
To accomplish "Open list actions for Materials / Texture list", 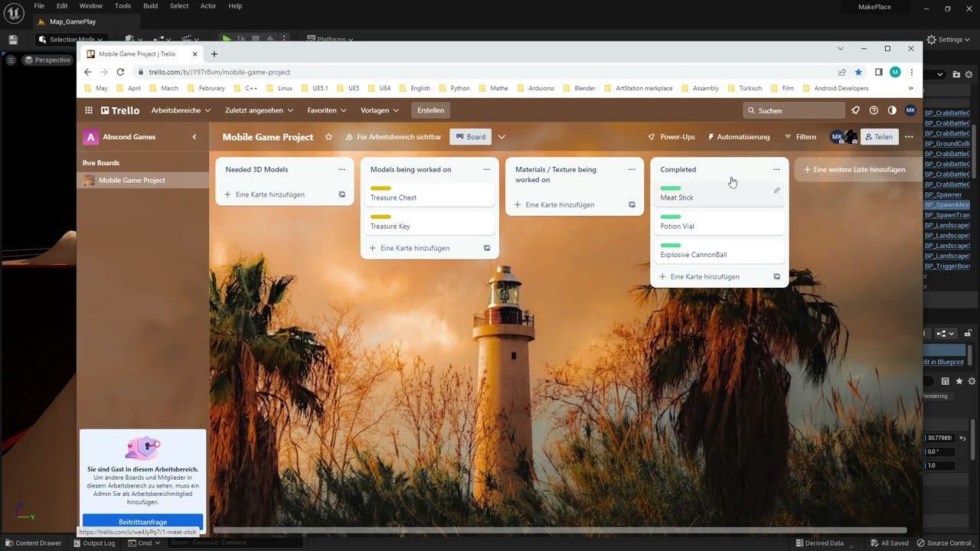I will [x=632, y=169].
